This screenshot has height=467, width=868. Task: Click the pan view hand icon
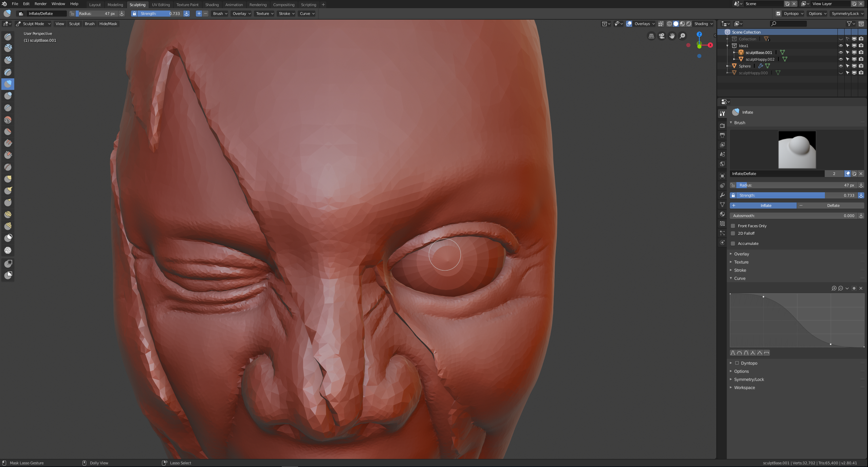point(672,36)
